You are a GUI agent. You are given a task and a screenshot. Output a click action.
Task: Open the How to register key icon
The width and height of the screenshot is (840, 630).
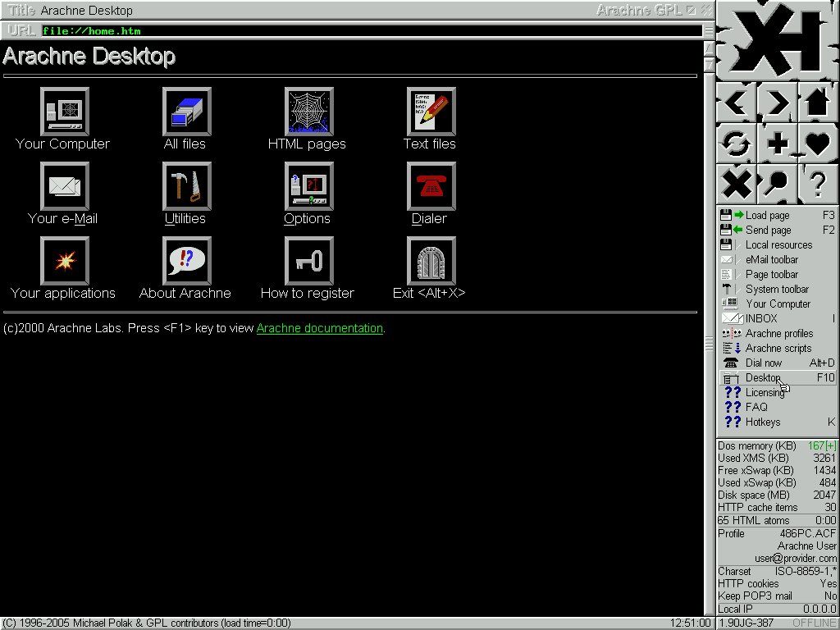pos(308,261)
